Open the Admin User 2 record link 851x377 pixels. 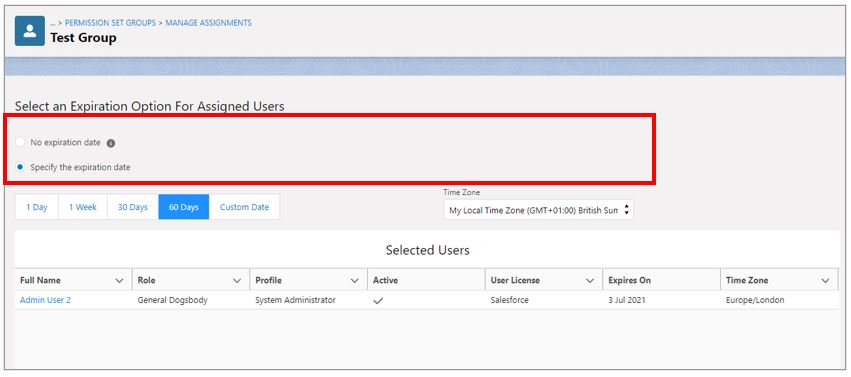(46, 300)
